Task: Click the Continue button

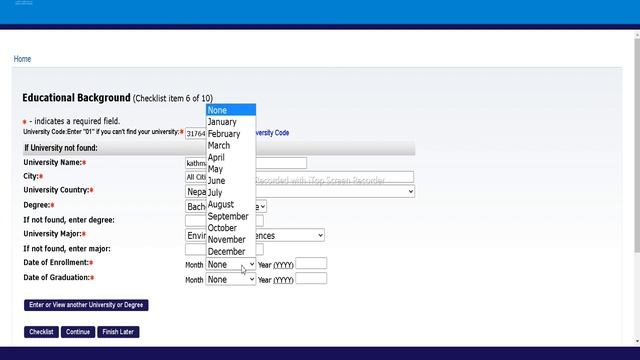Action: 78,332
